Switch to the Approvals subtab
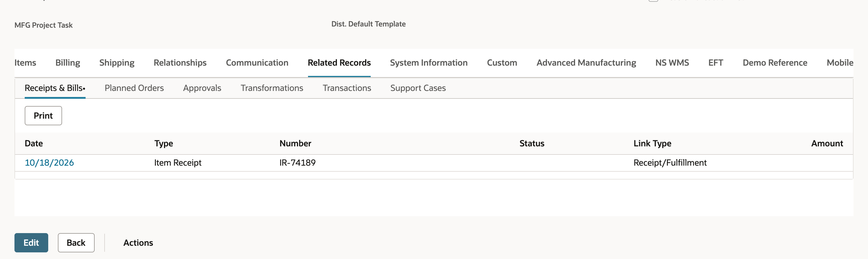Viewport: 868px width, 259px height. point(202,88)
